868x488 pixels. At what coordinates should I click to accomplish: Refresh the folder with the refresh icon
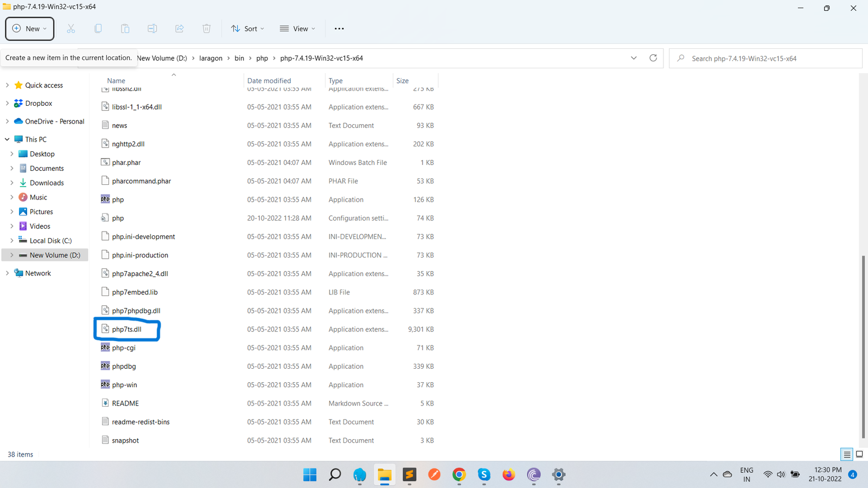(x=653, y=58)
